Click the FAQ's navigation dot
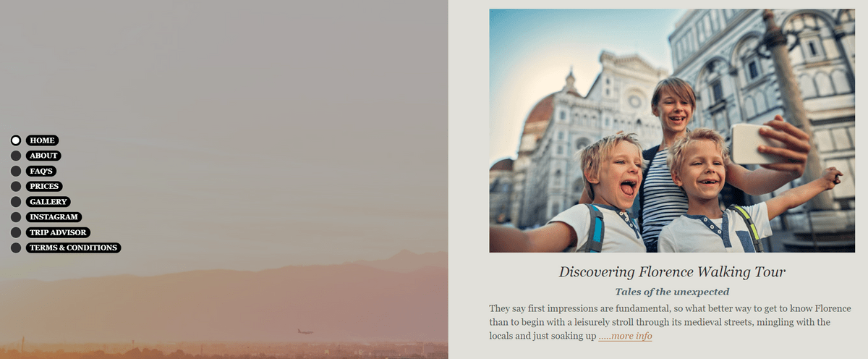868x359 pixels. coord(16,171)
